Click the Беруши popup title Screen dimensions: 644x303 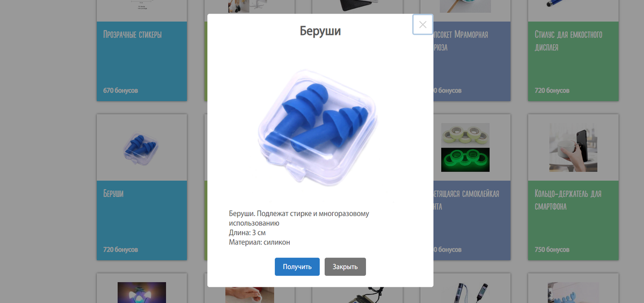click(320, 31)
